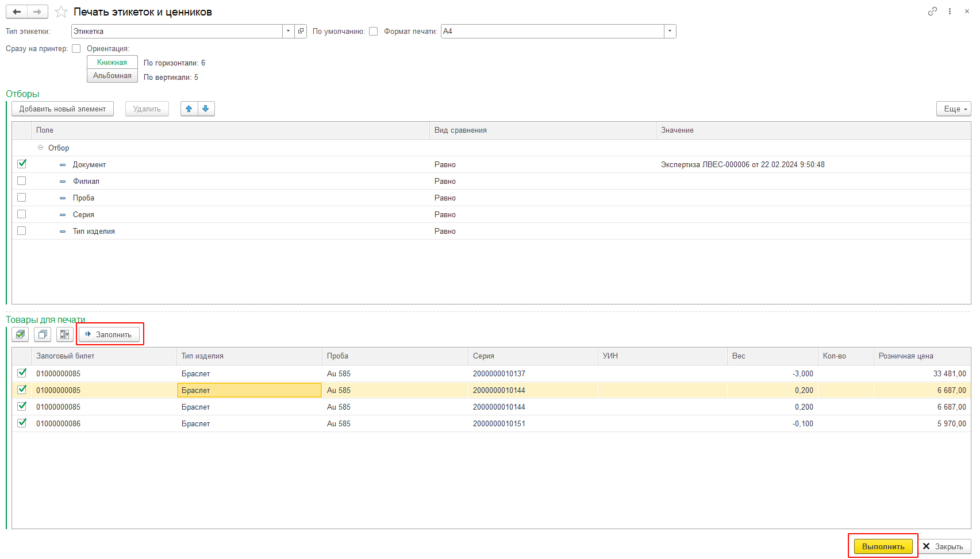Click Равно in the Серия row

445,214
